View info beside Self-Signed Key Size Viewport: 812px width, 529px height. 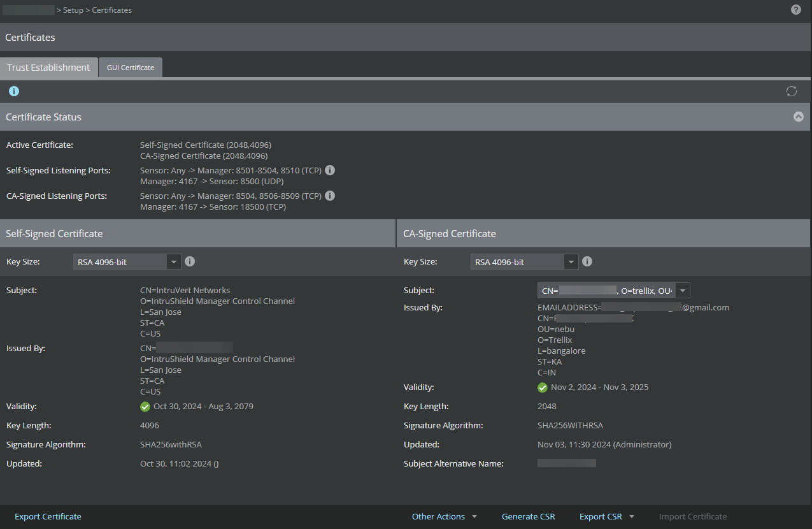190,261
